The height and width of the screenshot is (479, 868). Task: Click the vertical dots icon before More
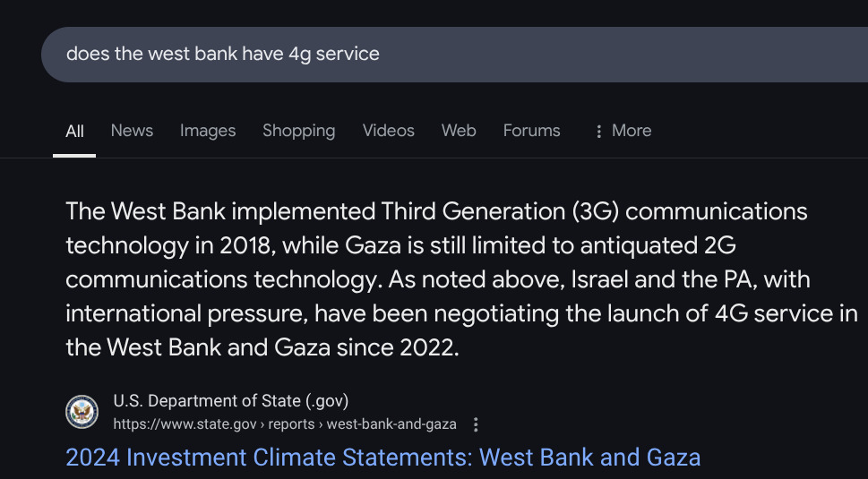pos(599,132)
